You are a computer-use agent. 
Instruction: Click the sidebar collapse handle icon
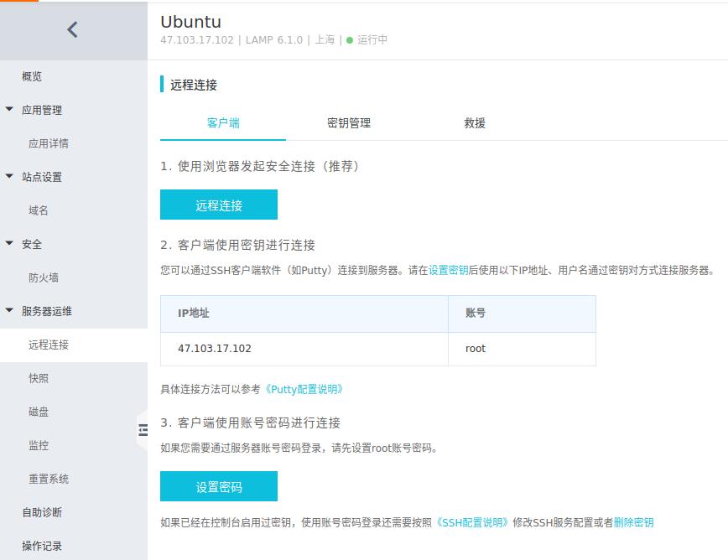tap(143, 429)
